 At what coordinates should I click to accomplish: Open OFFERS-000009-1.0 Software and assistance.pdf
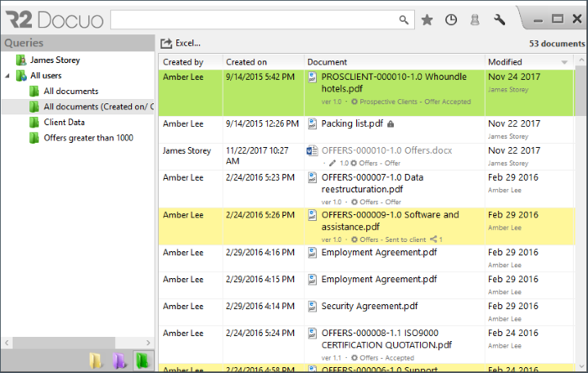click(x=390, y=221)
